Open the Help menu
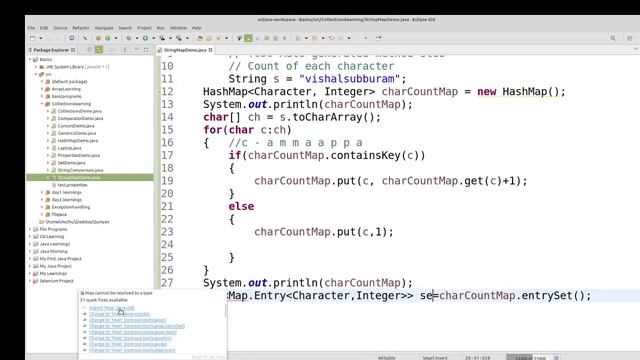This screenshot has height=360, width=640. (196, 28)
